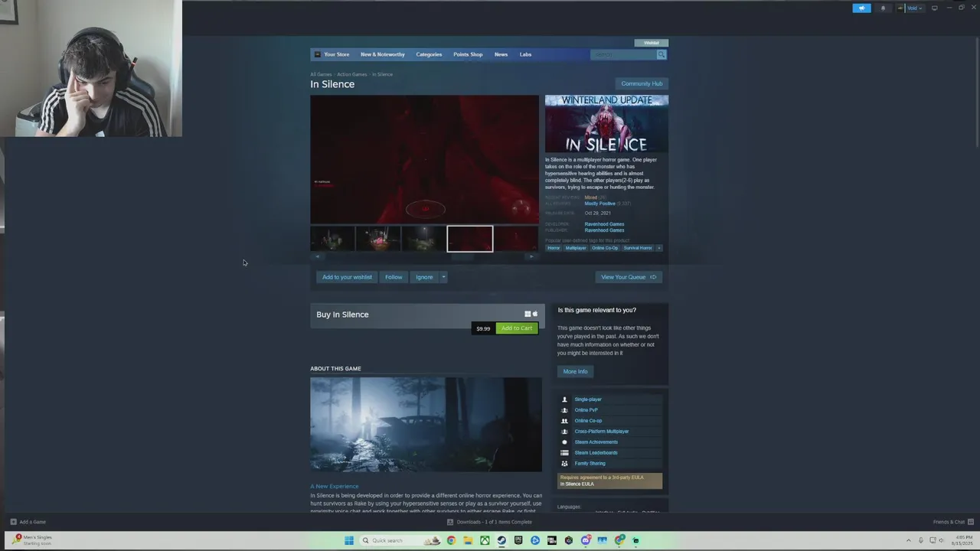This screenshot has width=980, height=551.
Task: Click the Steam taskbar icon
Action: coord(501,540)
